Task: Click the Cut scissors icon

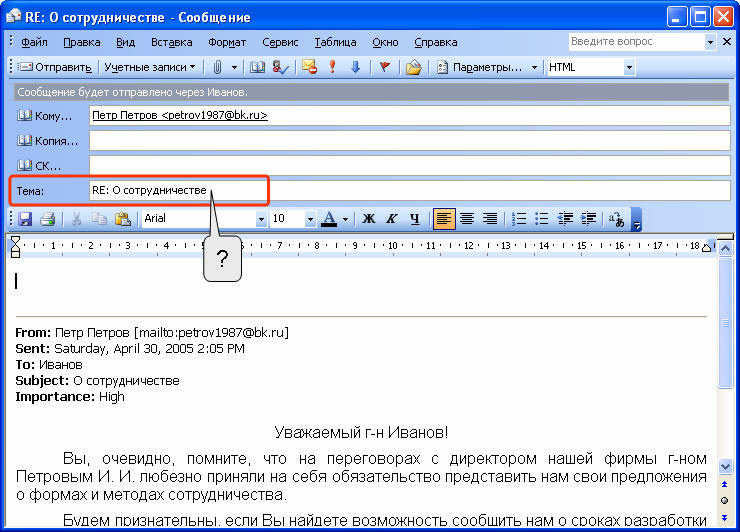Action: 76,219
